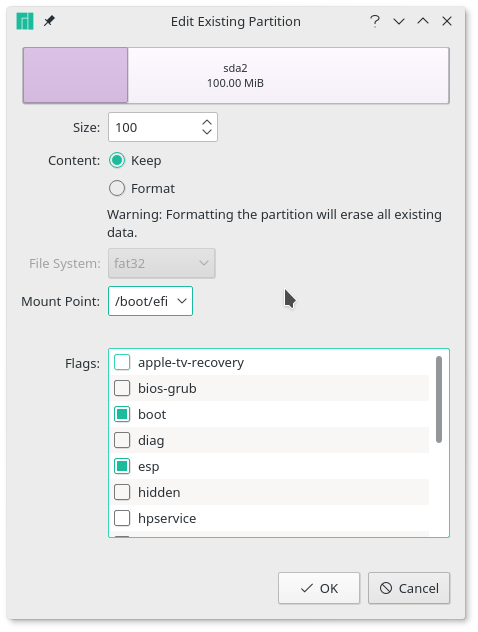Image resolution: width=478 pixels, height=632 pixels.
Task: Open the fat32 File System dropdown
Action: tap(162, 263)
